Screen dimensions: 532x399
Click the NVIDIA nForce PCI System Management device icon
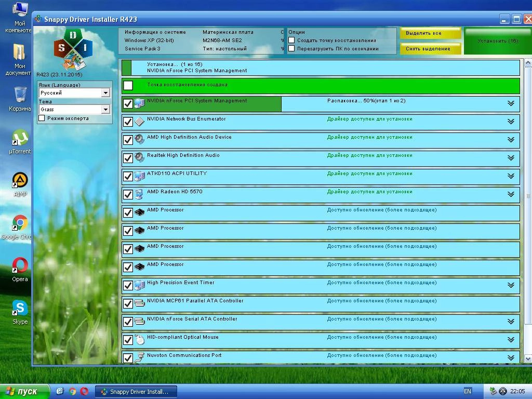coord(139,103)
